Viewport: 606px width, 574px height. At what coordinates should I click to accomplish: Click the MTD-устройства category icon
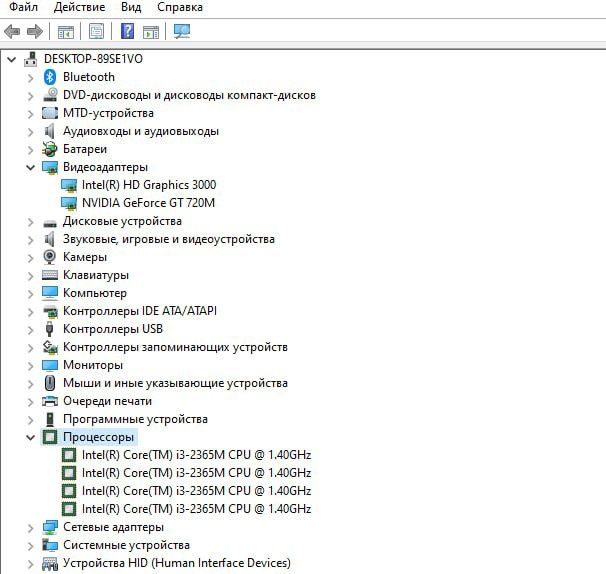pyautogui.click(x=50, y=113)
